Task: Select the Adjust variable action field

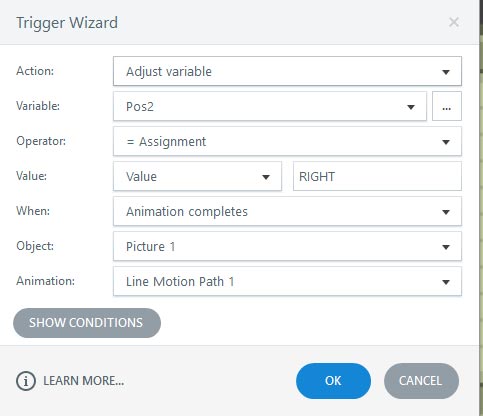Action: point(287,71)
